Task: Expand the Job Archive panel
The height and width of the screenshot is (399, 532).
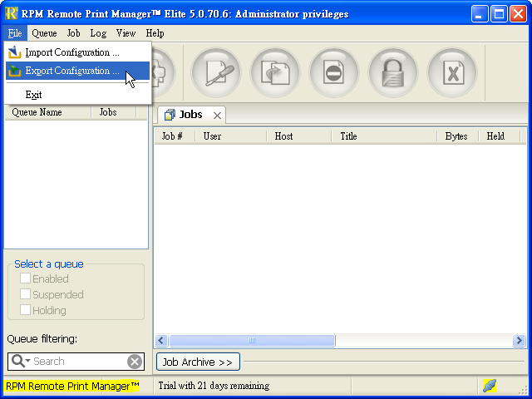Action: 198,362
